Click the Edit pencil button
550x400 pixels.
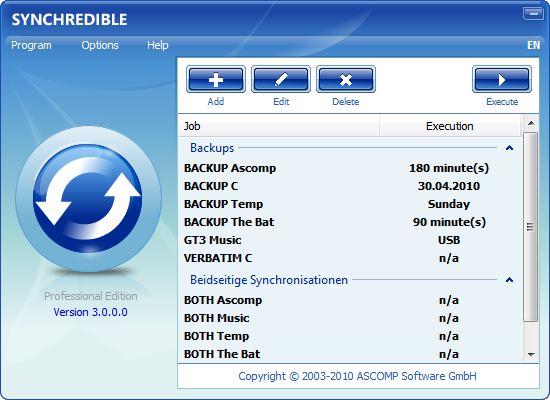[281, 79]
